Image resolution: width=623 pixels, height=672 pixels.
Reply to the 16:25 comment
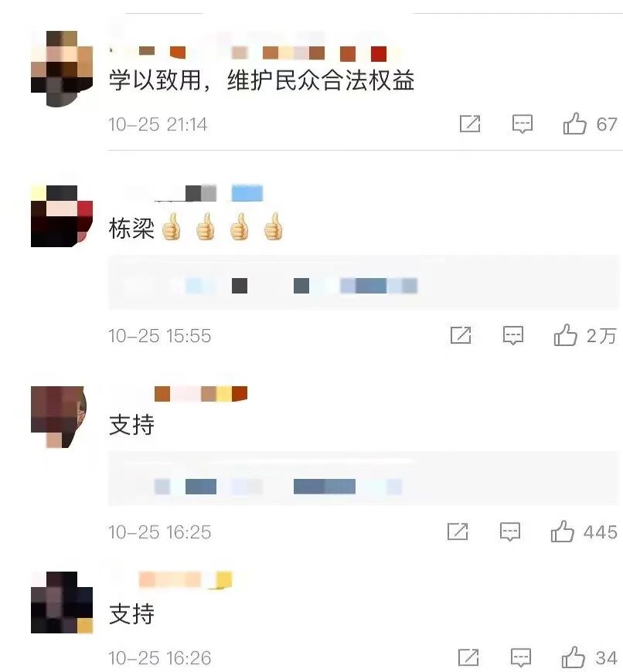[510, 532]
